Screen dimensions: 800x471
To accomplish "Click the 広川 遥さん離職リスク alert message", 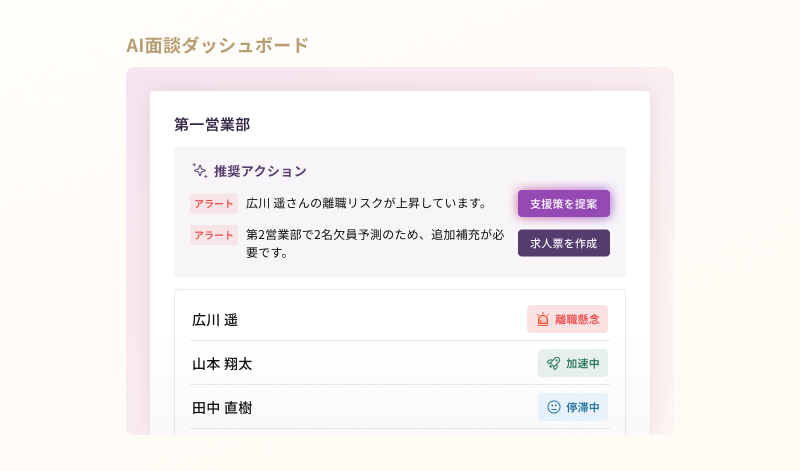I will tap(366, 204).
